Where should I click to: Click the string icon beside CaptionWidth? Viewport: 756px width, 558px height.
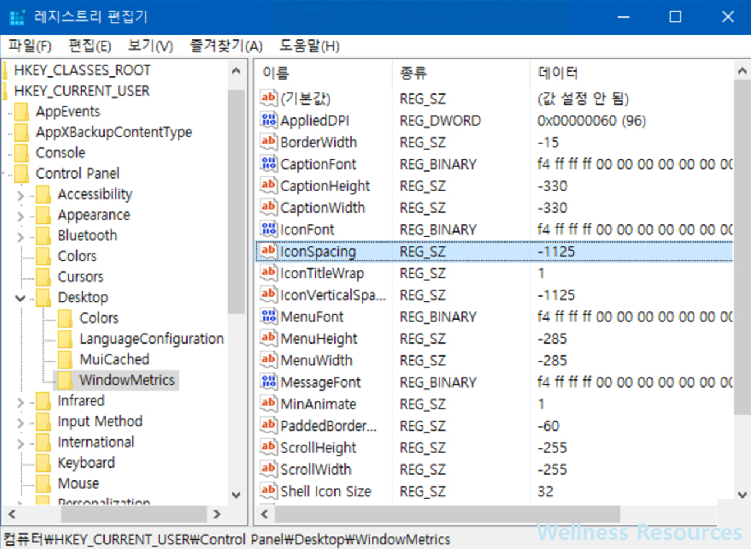tap(268, 207)
